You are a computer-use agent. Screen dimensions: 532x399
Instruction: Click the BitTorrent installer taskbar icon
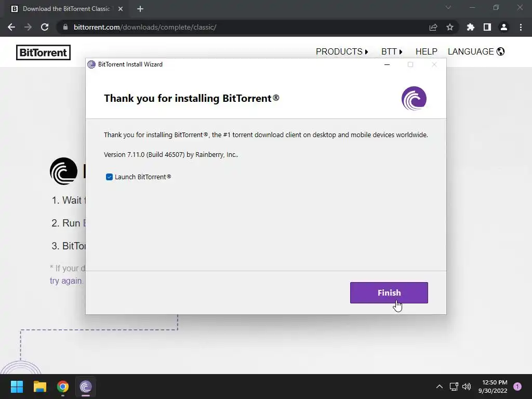click(86, 387)
